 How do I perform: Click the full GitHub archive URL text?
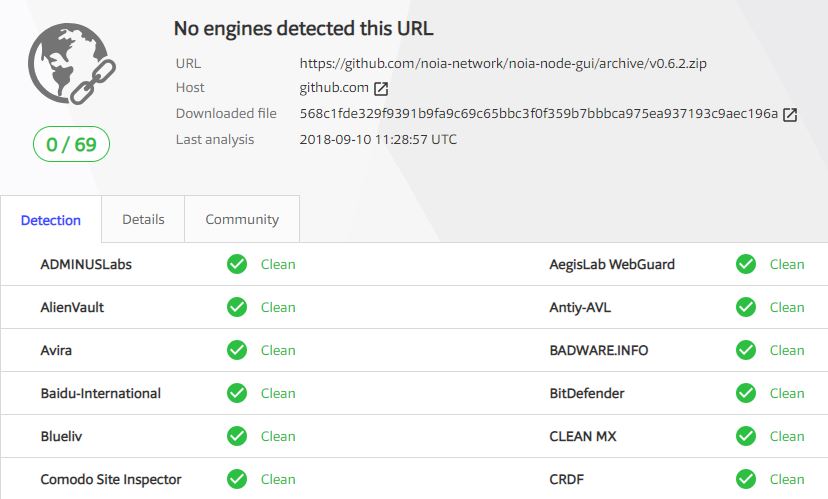pyautogui.click(x=503, y=63)
